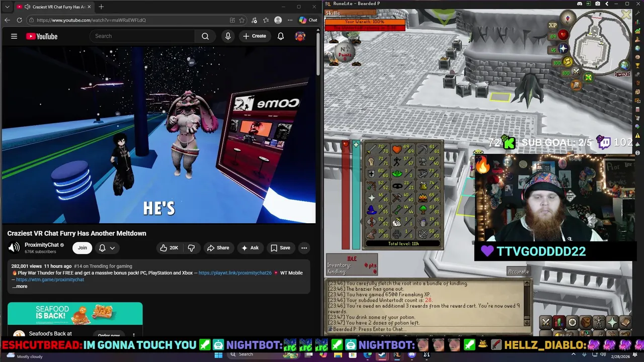644x362 pixels.
Task: Dislike the video
Action: point(191,248)
